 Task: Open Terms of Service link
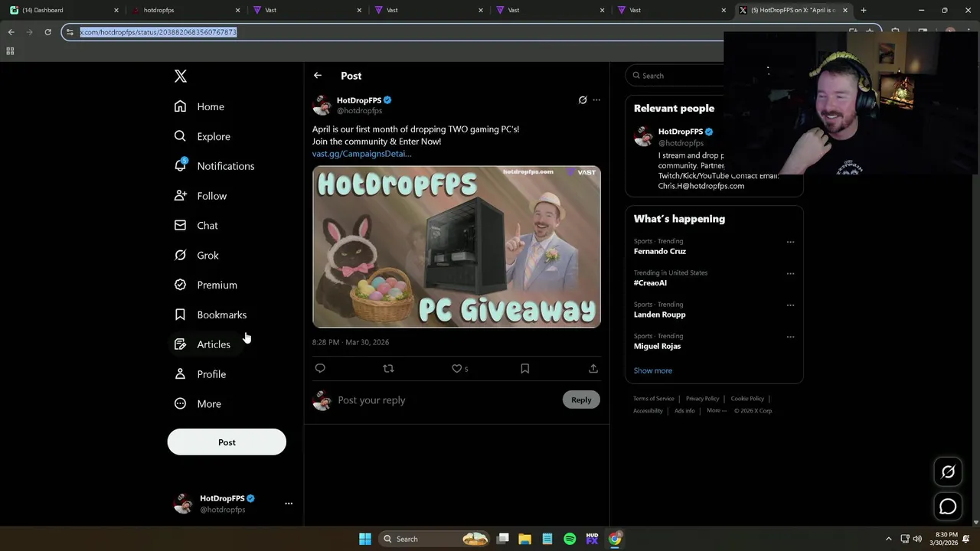tap(654, 399)
